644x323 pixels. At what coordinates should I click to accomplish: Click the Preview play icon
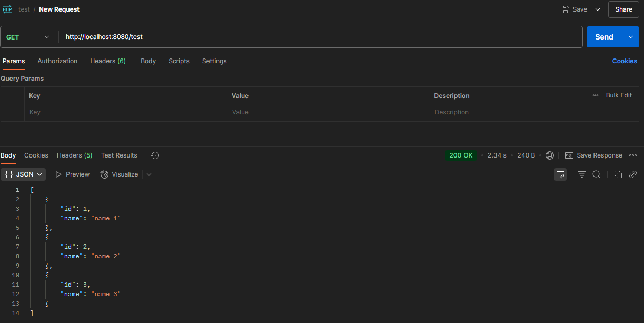coord(58,174)
